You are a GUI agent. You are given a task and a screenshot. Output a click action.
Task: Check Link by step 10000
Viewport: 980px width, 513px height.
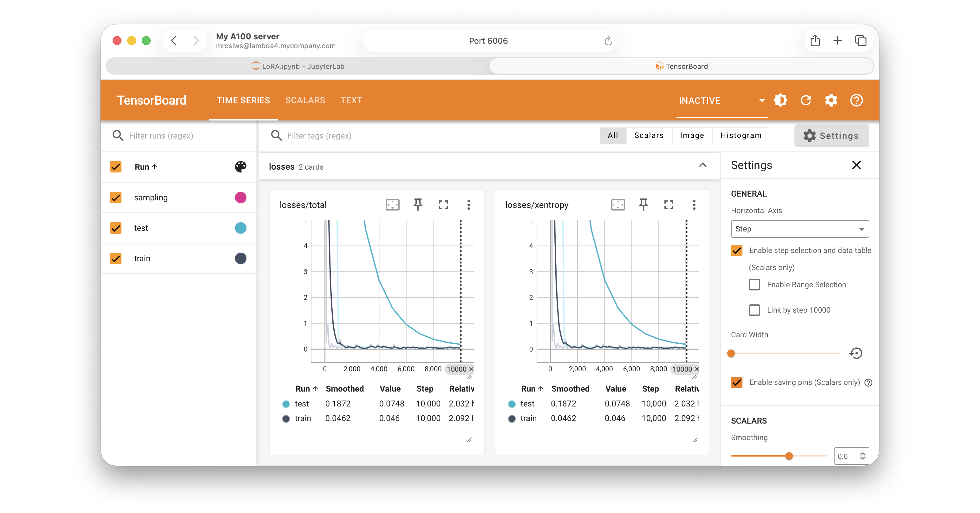(754, 310)
